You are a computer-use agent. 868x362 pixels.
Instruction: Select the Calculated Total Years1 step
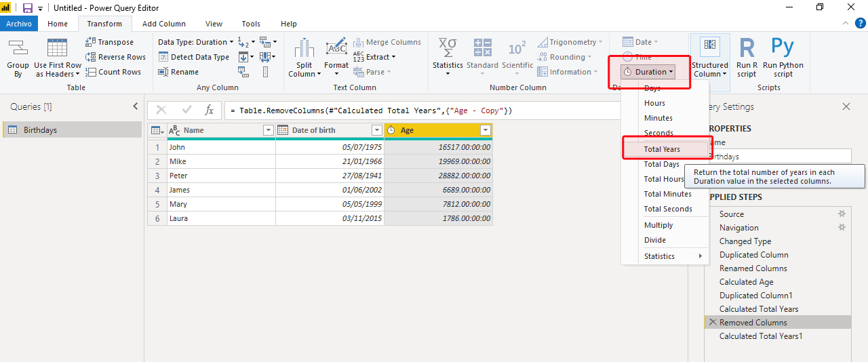[x=778, y=336]
